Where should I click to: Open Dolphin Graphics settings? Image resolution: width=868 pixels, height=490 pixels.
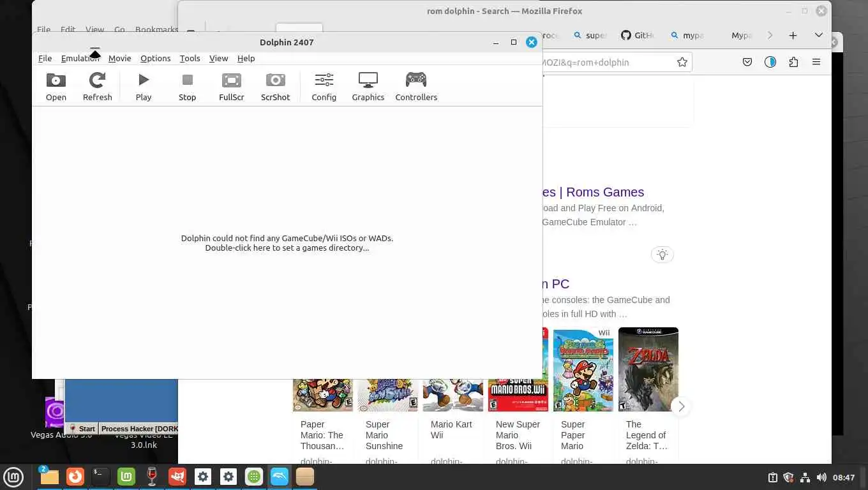click(368, 87)
